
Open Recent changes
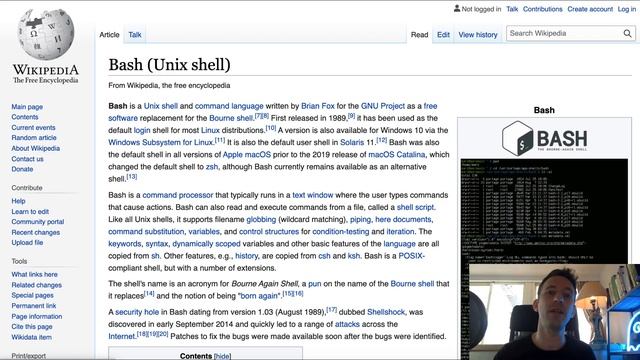tap(36, 232)
